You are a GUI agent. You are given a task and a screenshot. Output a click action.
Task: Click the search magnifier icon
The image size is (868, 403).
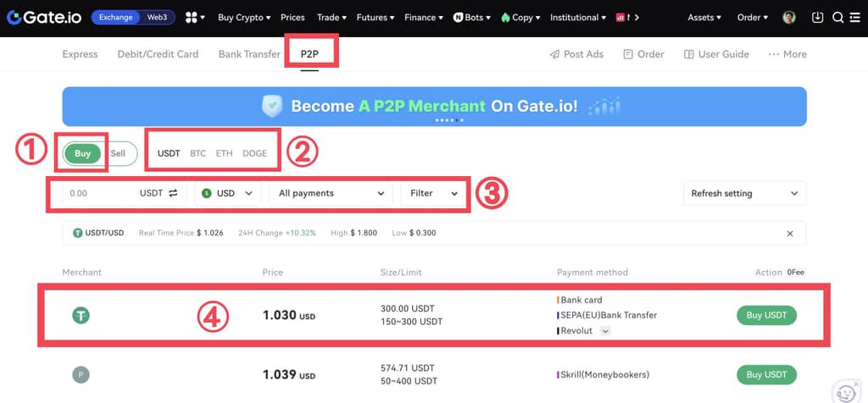837,17
